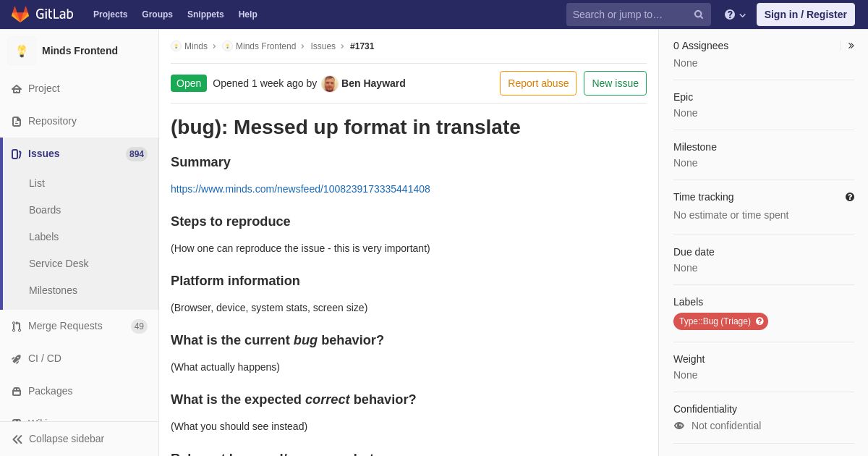Click the search magnifier icon
868x456 pixels.
[x=699, y=14]
